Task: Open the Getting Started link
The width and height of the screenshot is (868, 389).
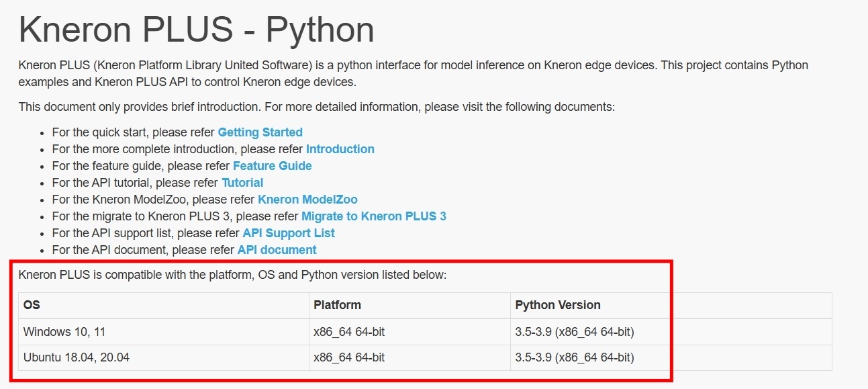Action: click(x=260, y=132)
